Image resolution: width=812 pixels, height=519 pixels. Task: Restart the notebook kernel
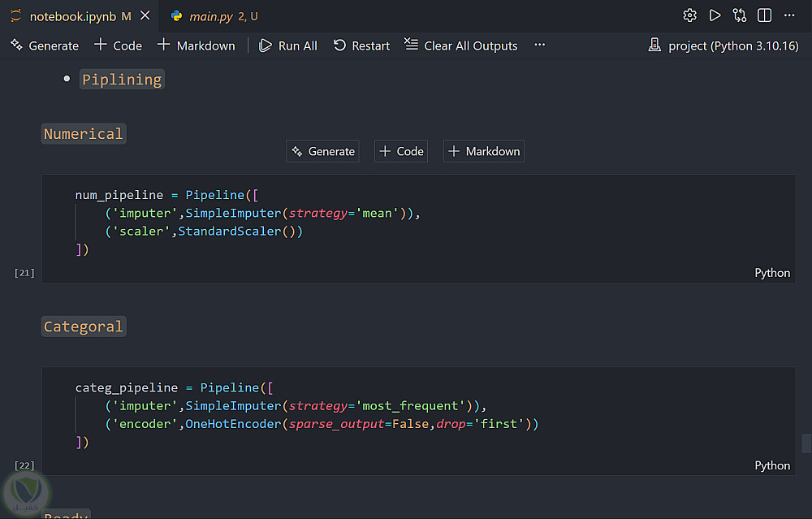[361, 45]
